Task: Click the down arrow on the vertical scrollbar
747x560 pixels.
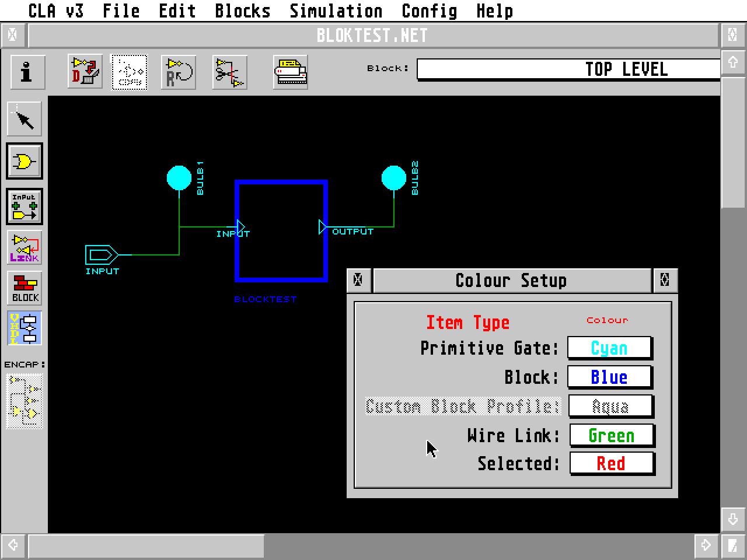Action: pos(733,518)
